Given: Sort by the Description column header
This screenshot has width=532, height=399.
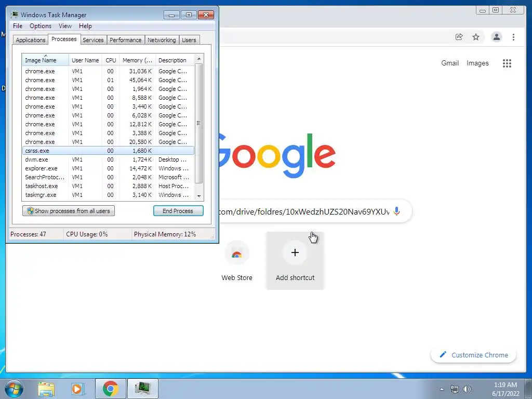Looking at the screenshot, I should point(175,60).
